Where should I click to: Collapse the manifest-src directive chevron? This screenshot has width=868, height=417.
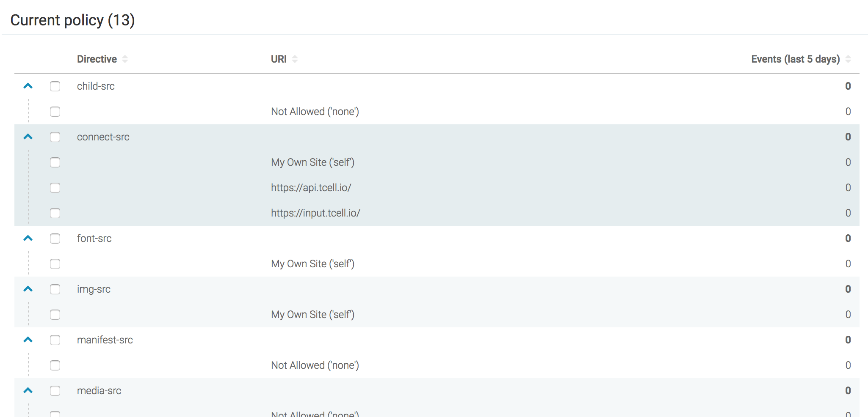(x=28, y=340)
